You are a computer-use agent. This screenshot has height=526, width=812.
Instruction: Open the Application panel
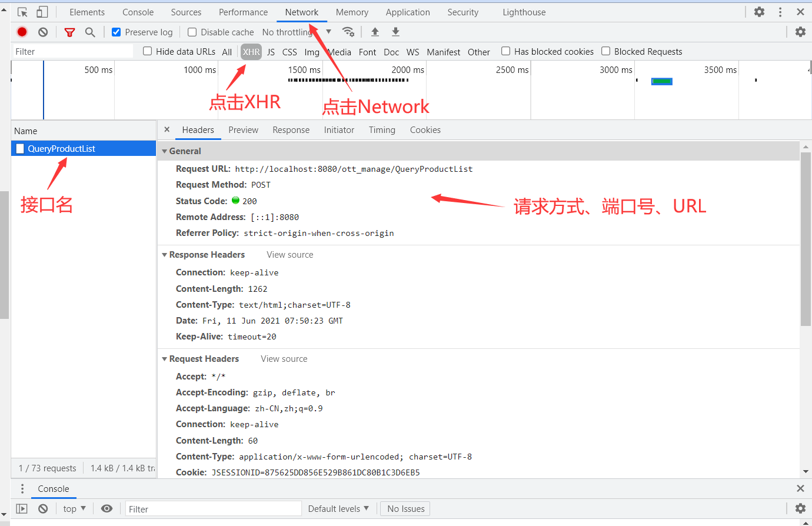408,12
